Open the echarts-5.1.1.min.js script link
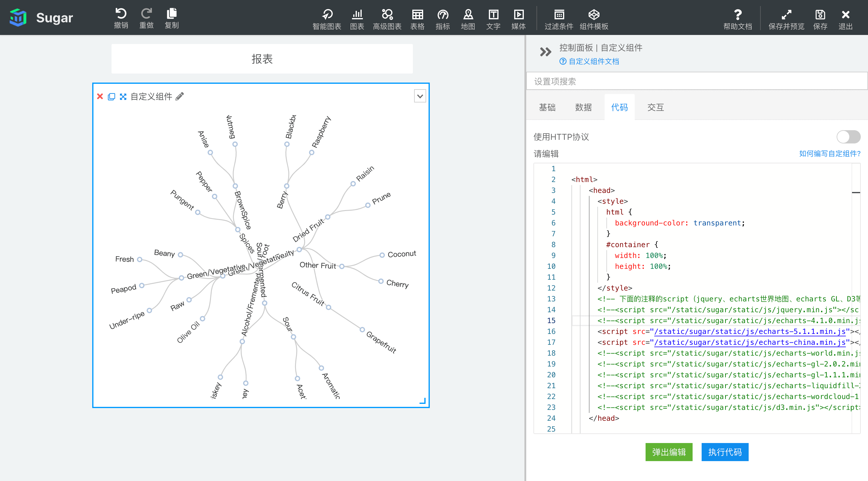Viewport: 868px width, 481px height. (750, 332)
